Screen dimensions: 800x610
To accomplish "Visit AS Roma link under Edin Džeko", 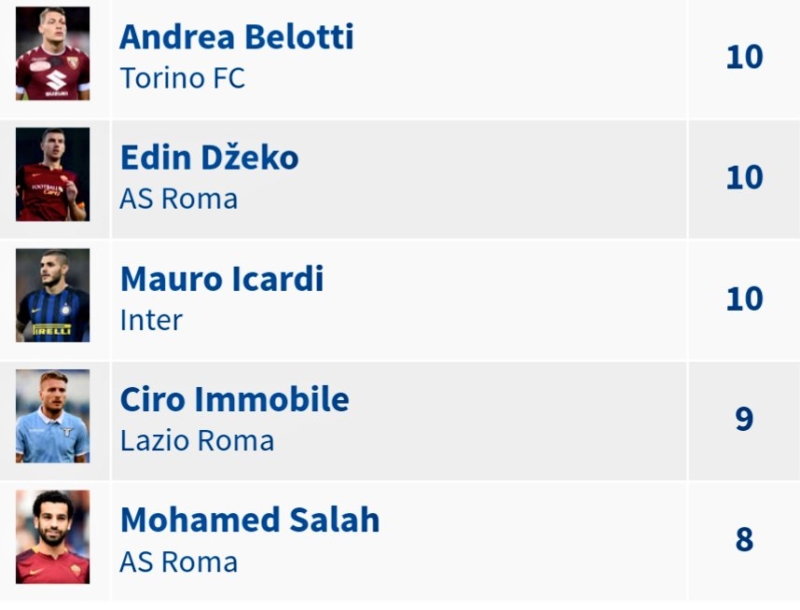I will coord(179,199).
